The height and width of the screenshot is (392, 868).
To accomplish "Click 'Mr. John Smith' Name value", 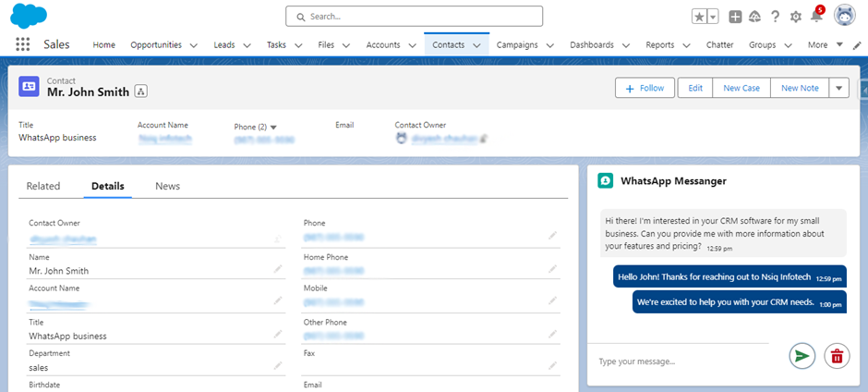I will click(59, 271).
